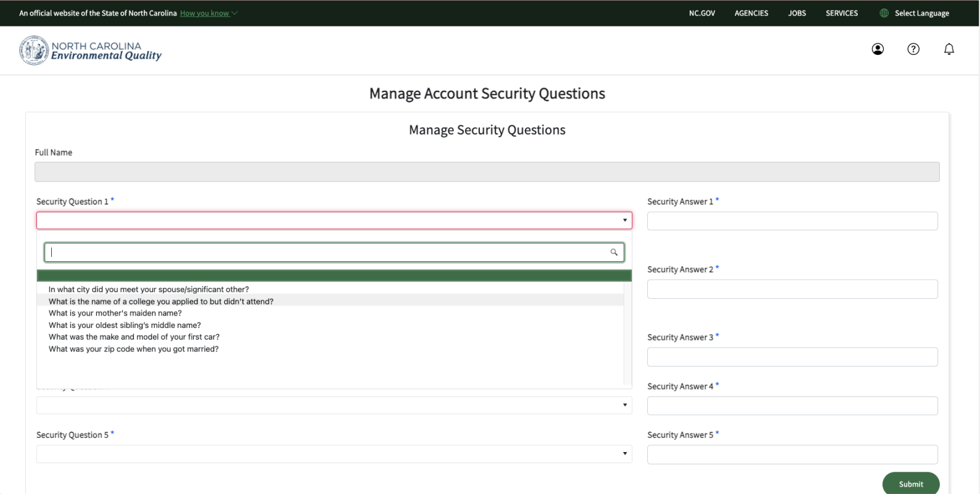The image size is (980, 494).
Task: Choose the first car make and model question
Action: coord(134,337)
